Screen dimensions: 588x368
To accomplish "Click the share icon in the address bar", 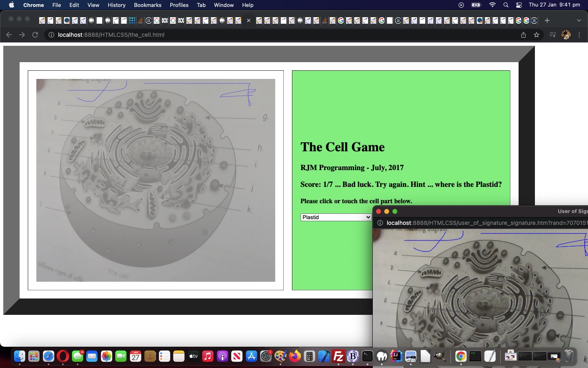I will (523, 35).
